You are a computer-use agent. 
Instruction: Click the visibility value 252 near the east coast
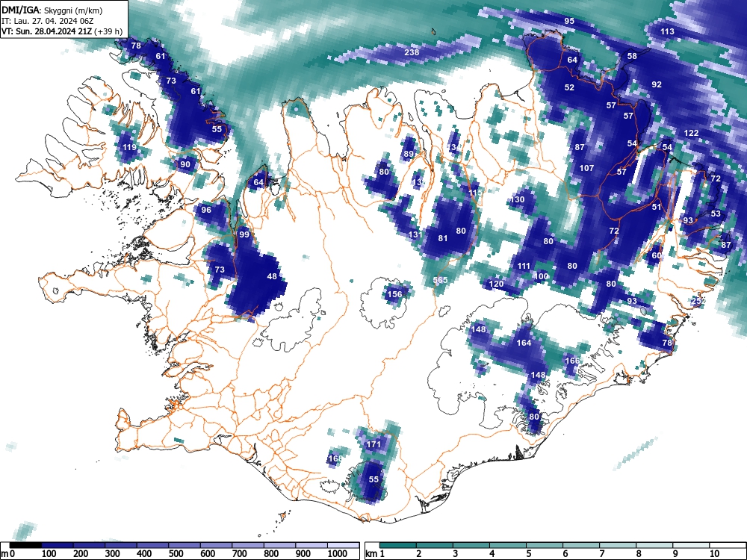pos(698,301)
